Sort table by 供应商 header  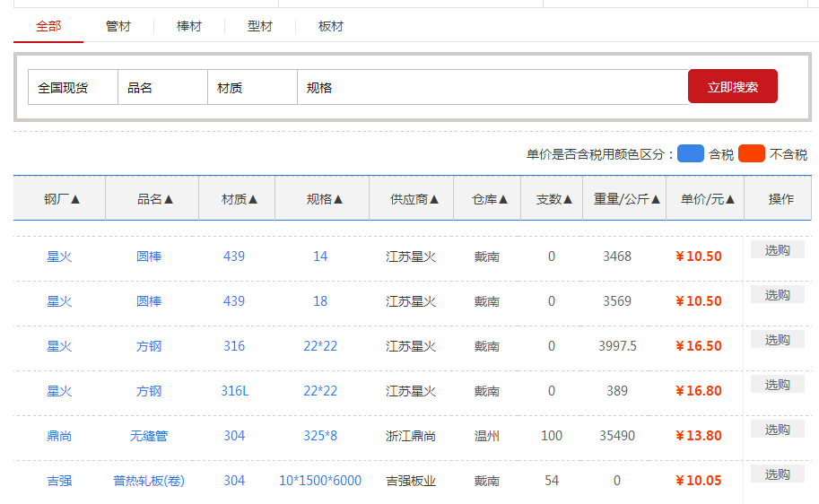tap(414, 199)
